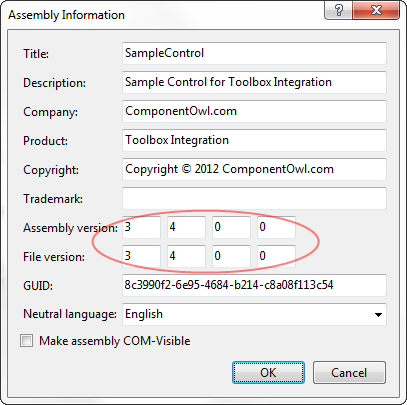Confirm with the OK button
The image size is (407, 405).
click(x=268, y=372)
